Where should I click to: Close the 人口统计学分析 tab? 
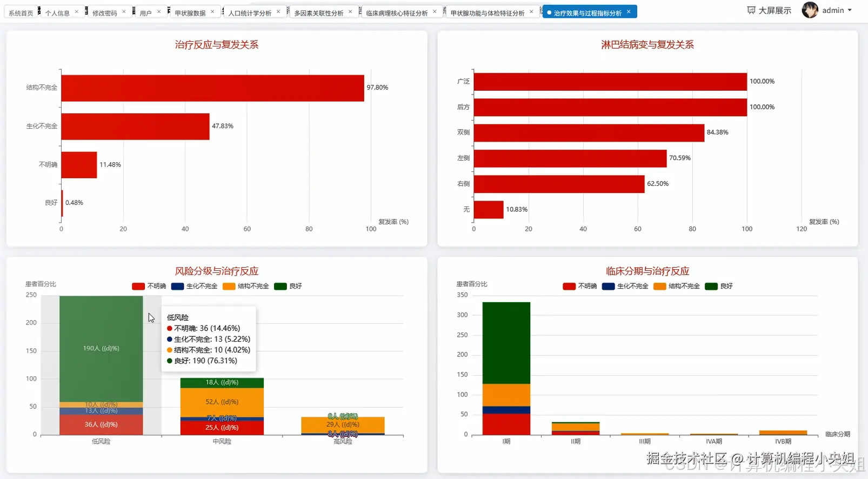[x=278, y=11]
